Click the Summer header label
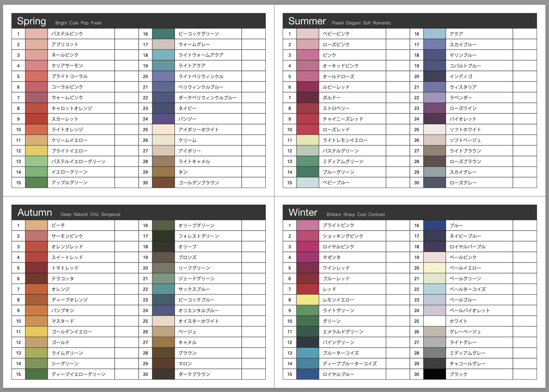This screenshot has height=392, width=549. [x=307, y=21]
